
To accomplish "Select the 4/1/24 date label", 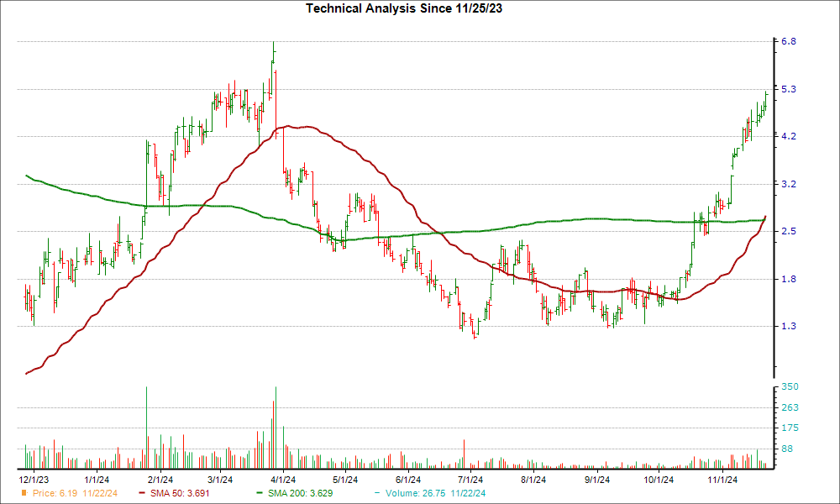I will (x=283, y=480).
